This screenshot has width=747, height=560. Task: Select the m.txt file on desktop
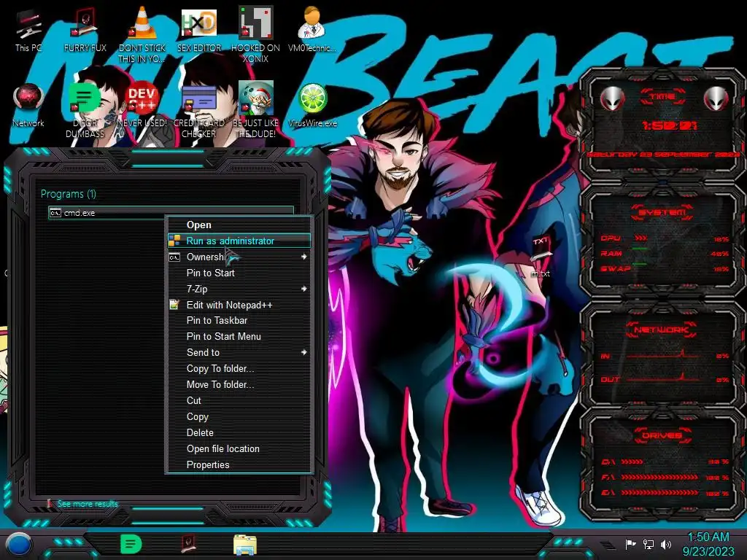click(541, 257)
